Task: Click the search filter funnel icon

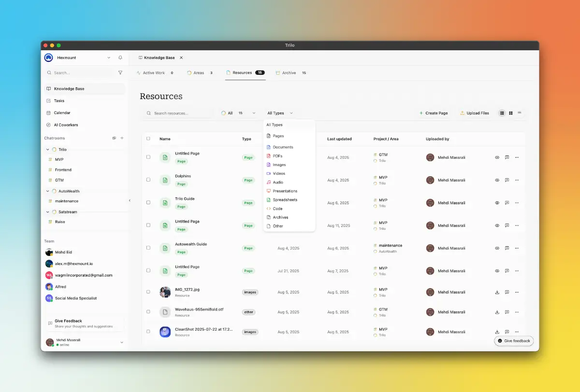Action: [x=120, y=73]
